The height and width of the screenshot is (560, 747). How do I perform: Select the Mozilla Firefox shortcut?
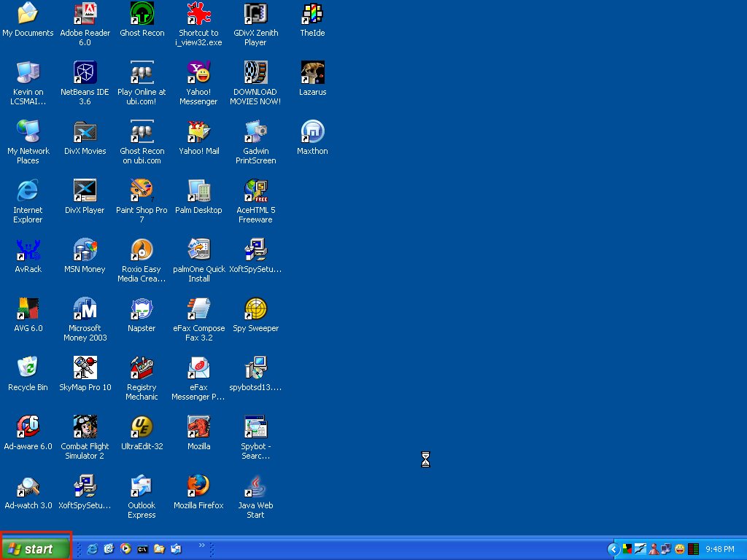198,486
